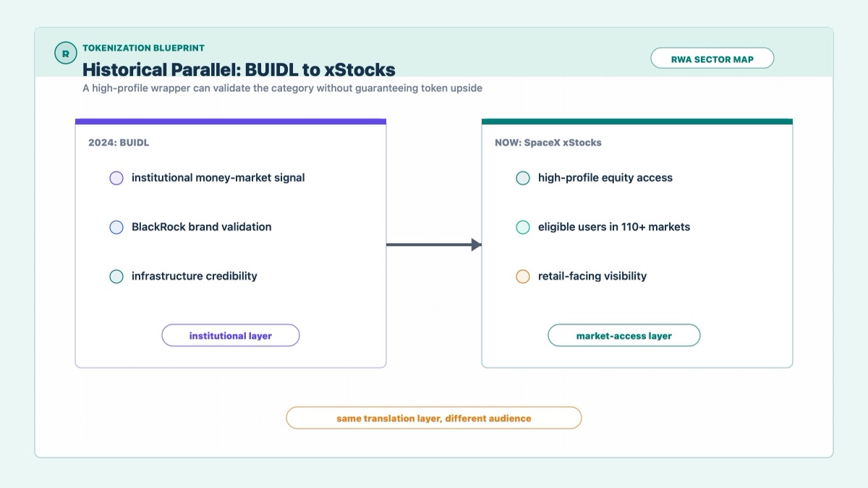Click bullet circle beside infrastructure credibility
Screen dimensions: 868x488
point(116,276)
